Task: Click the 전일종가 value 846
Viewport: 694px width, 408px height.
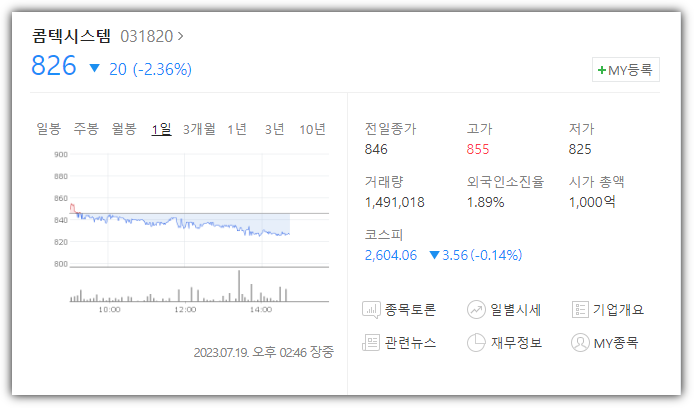Action: (376, 149)
